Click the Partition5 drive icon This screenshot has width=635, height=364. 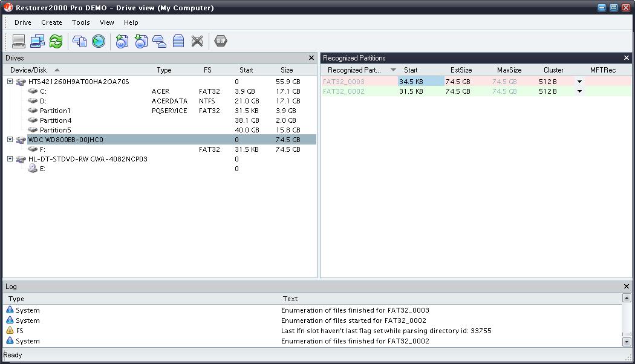33,130
